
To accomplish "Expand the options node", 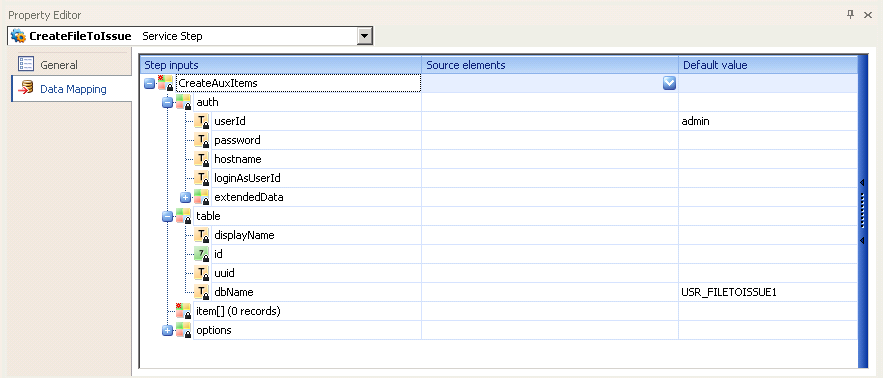I will click(167, 330).
